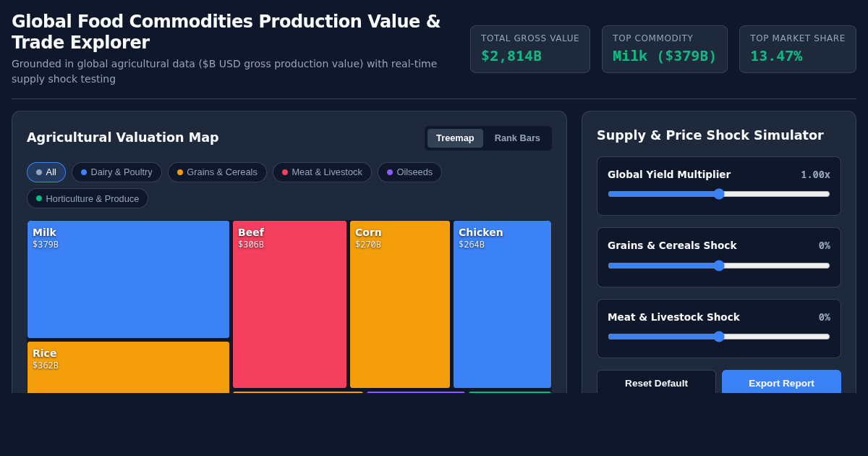Click the Top Market Share 13.47% card
Screen dimensions: 868x456
coord(798,49)
